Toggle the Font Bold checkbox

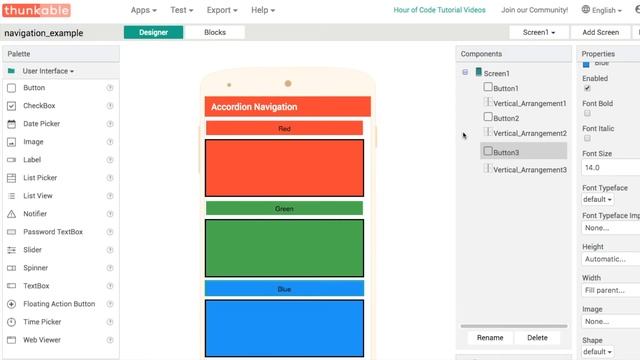tap(587, 113)
